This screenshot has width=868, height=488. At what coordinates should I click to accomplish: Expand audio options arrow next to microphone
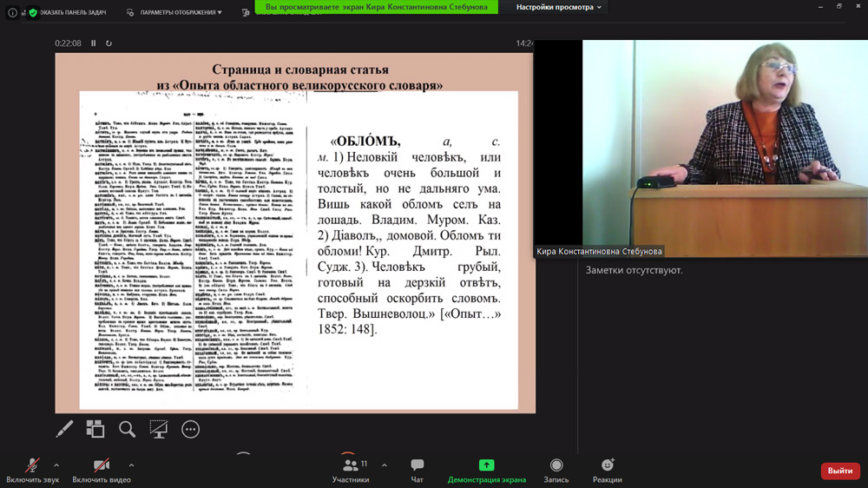pyautogui.click(x=56, y=465)
